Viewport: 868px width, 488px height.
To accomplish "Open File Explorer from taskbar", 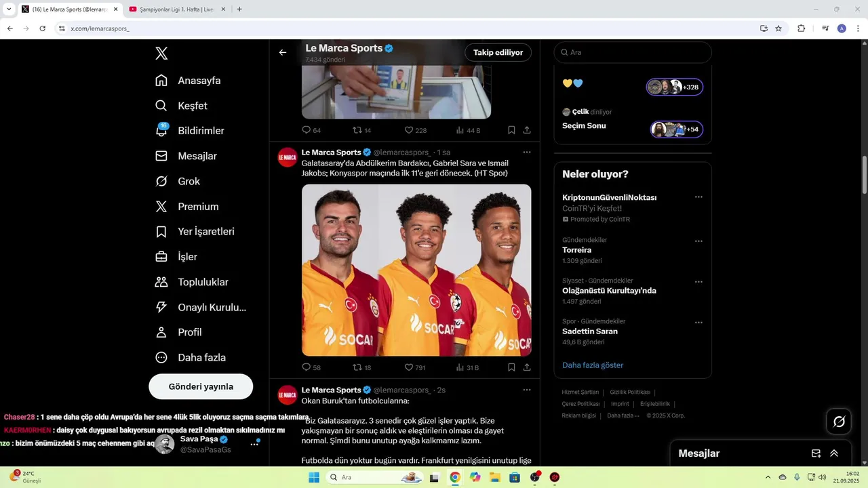I will click(495, 477).
